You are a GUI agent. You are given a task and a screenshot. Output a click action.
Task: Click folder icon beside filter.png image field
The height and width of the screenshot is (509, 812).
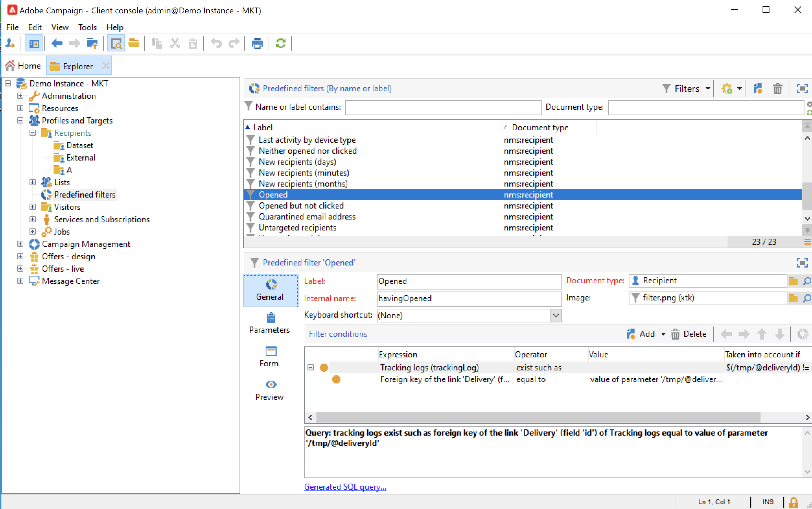pyautogui.click(x=793, y=298)
